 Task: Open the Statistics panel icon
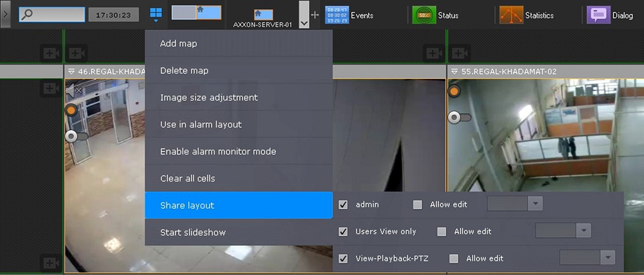click(x=511, y=15)
